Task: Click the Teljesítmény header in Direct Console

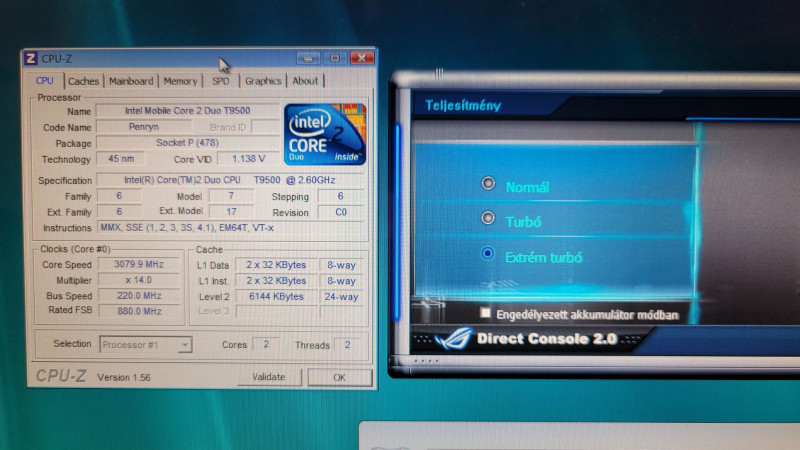Action: [463, 106]
